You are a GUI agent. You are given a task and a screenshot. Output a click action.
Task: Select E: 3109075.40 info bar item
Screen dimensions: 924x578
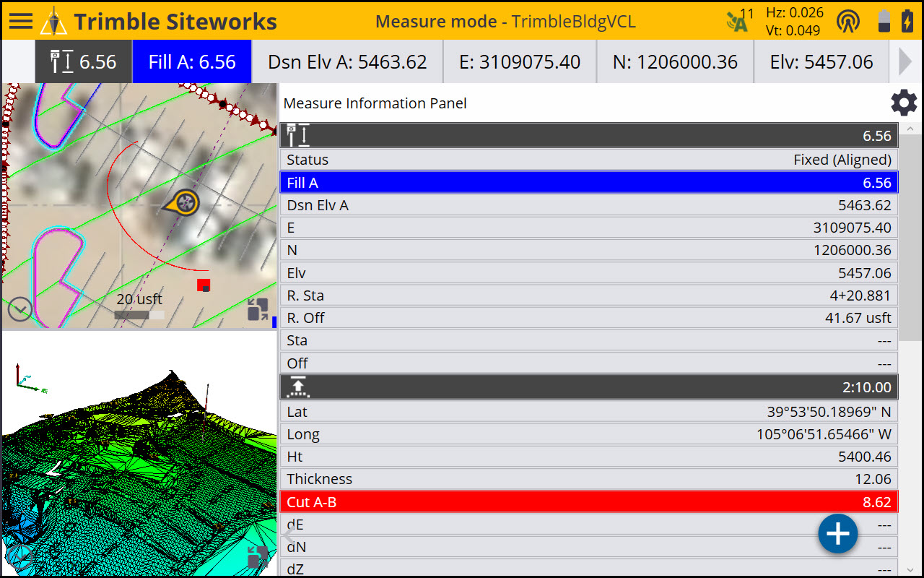(x=520, y=61)
